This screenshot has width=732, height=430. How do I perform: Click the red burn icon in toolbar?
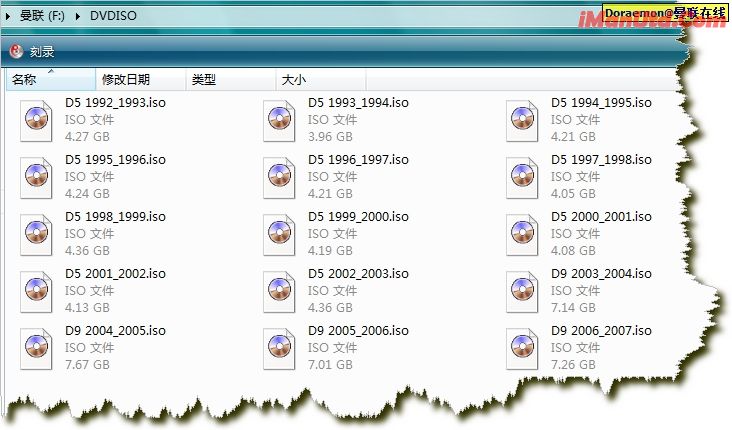[16, 52]
